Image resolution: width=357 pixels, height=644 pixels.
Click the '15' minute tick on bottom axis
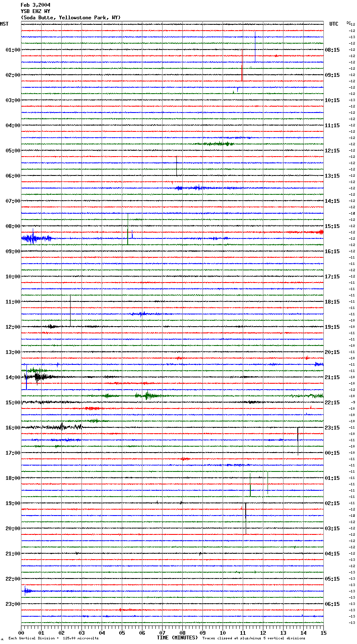(323, 633)
